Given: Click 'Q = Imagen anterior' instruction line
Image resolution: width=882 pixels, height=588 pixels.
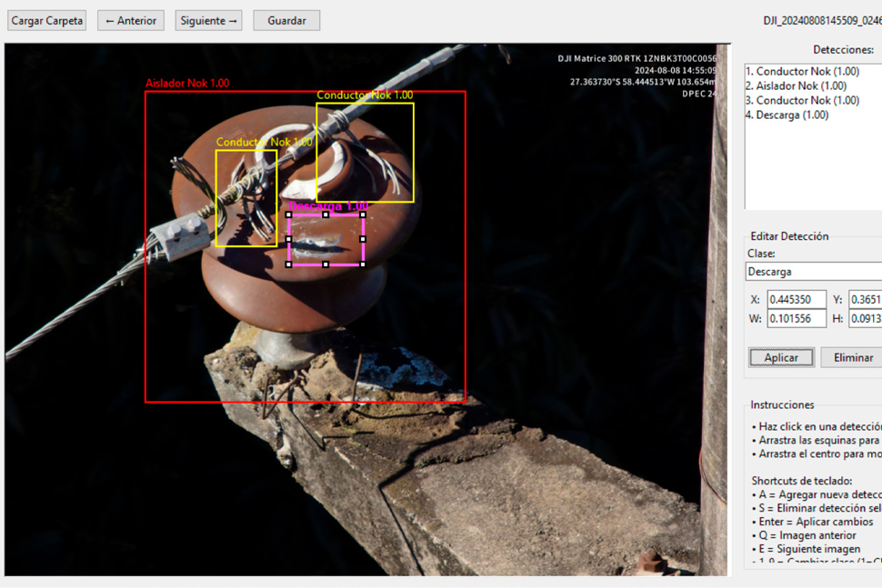Looking at the screenshot, I should pos(804,535).
